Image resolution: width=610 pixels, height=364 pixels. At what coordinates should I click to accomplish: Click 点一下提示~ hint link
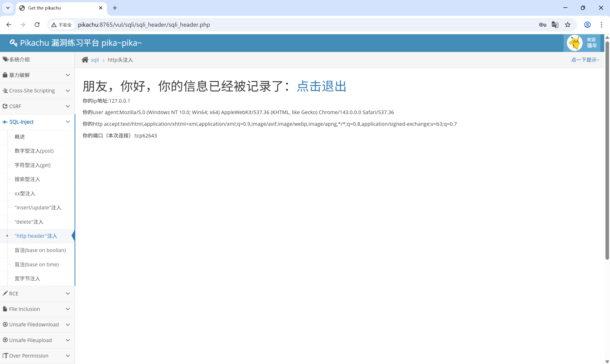pos(585,60)
